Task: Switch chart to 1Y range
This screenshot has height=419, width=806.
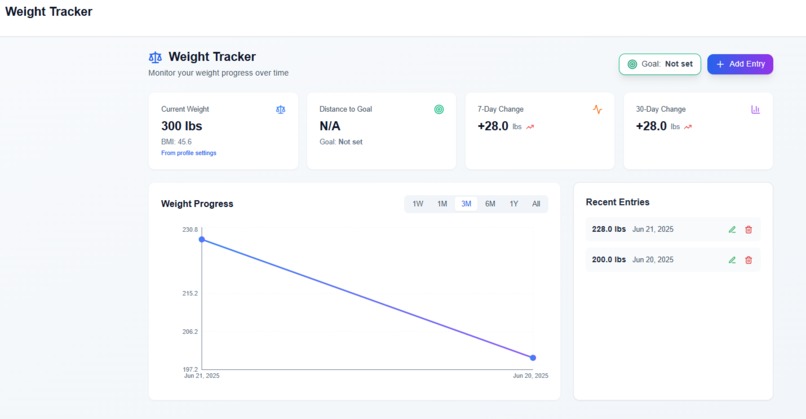Action: click(x=514, y=204)
